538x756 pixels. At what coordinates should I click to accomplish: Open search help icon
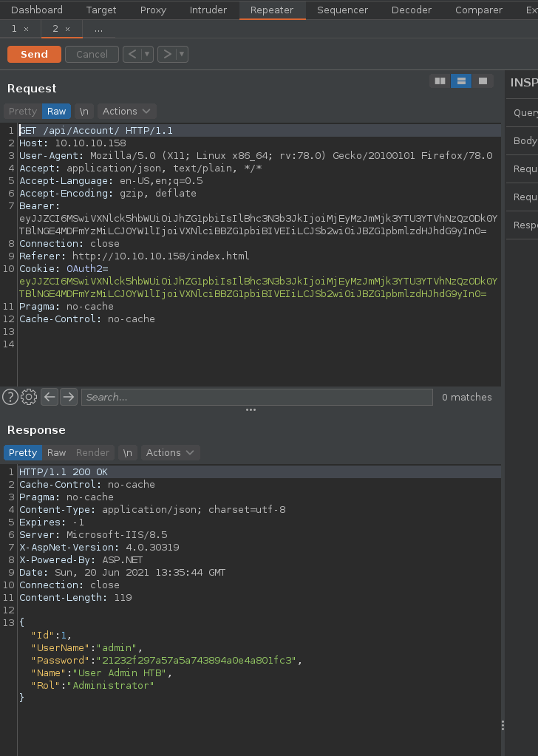coord(10,397)
